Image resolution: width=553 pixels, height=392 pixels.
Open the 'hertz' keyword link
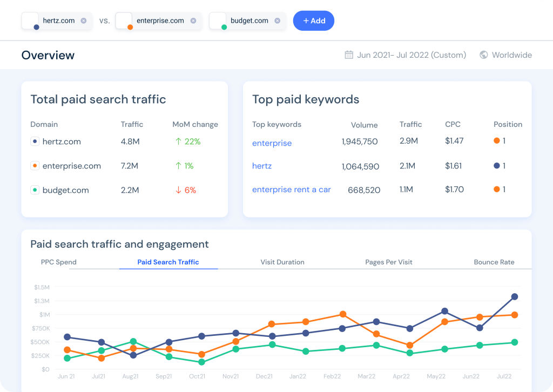tap(262, 166)
